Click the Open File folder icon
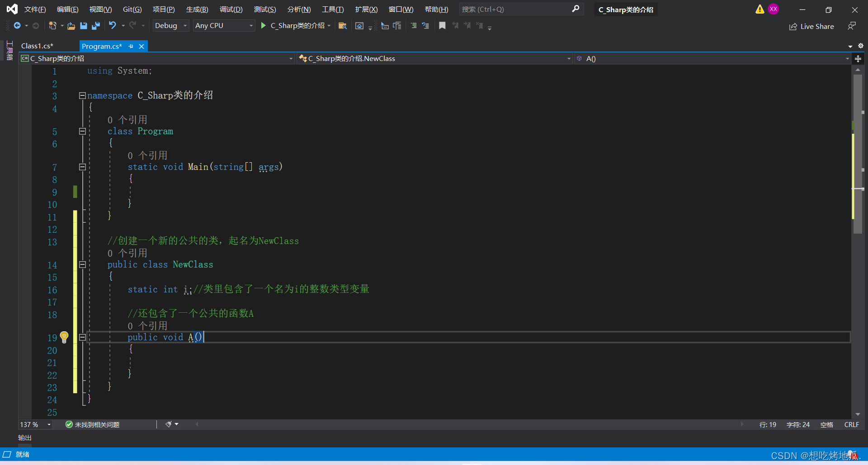 click(71, 26)
